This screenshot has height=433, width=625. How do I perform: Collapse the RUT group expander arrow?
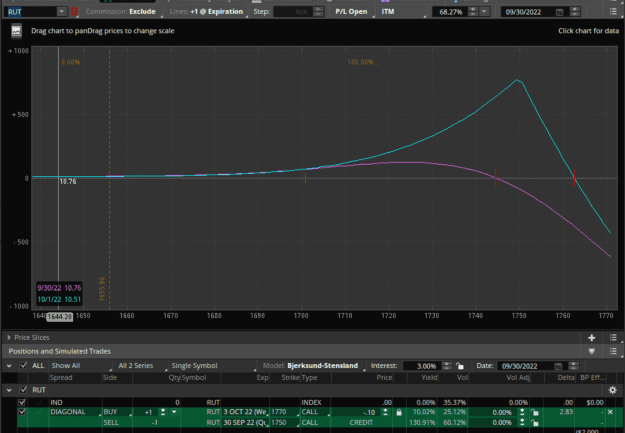pos(9,390)
